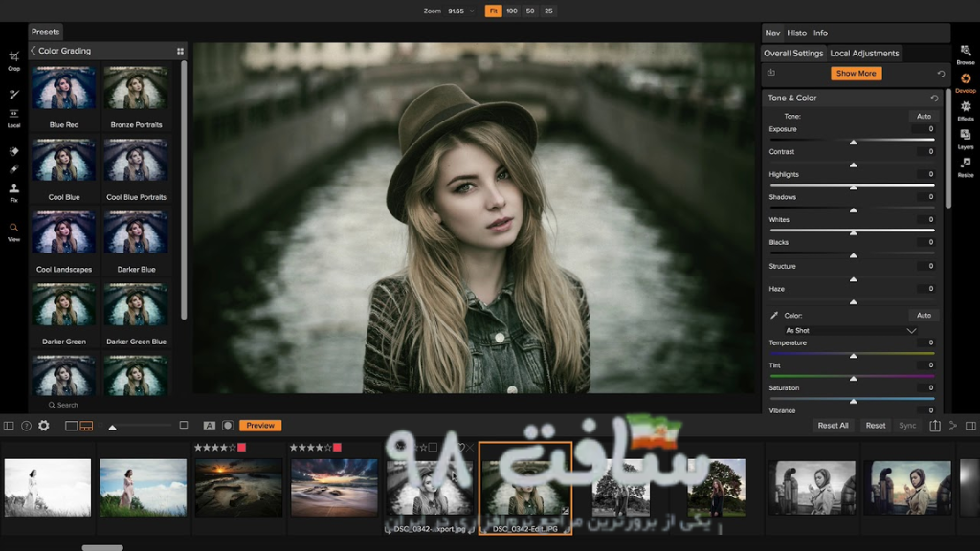Set zoom to 50
980x551 pixels.
point(530,11)
